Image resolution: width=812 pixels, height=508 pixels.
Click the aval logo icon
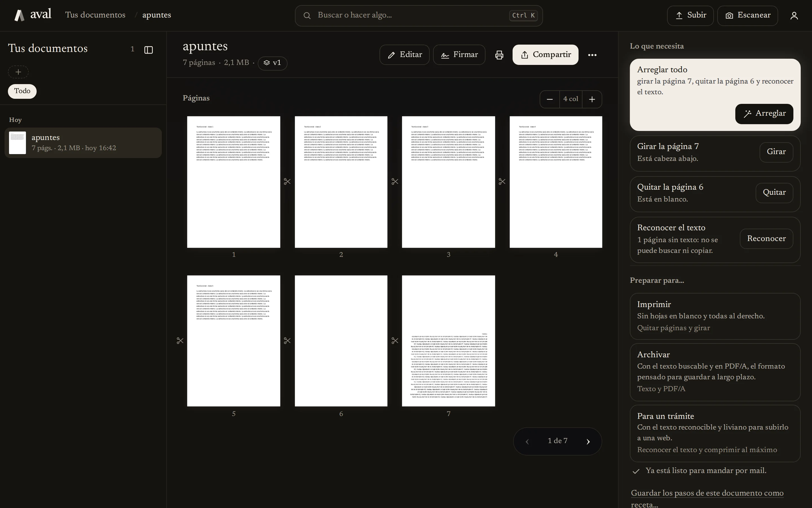click(x=19, y=16)
